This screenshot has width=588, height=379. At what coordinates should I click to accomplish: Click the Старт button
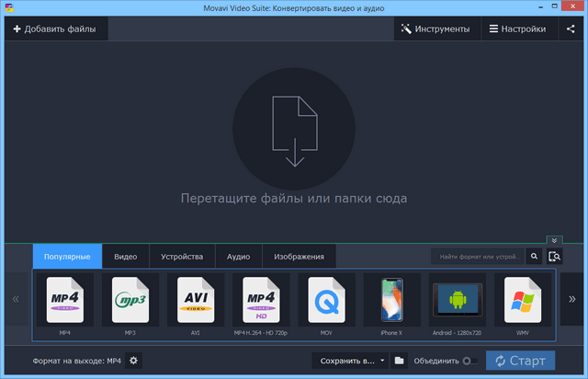pyautogui.click(x=520, y=361)
